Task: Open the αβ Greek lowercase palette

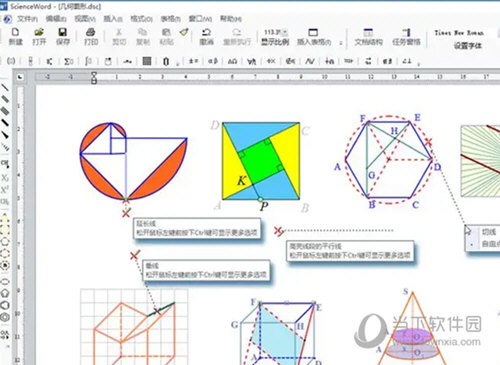Action: tap(213, 61)
